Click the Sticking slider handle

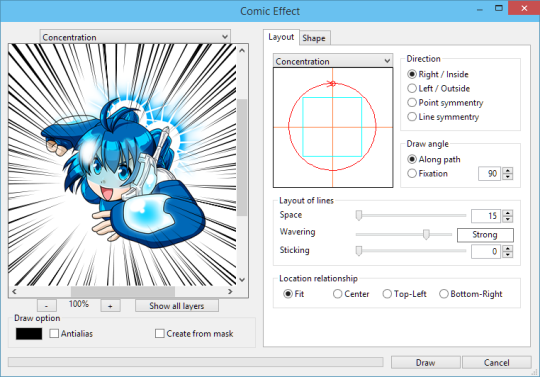(359, 251)
